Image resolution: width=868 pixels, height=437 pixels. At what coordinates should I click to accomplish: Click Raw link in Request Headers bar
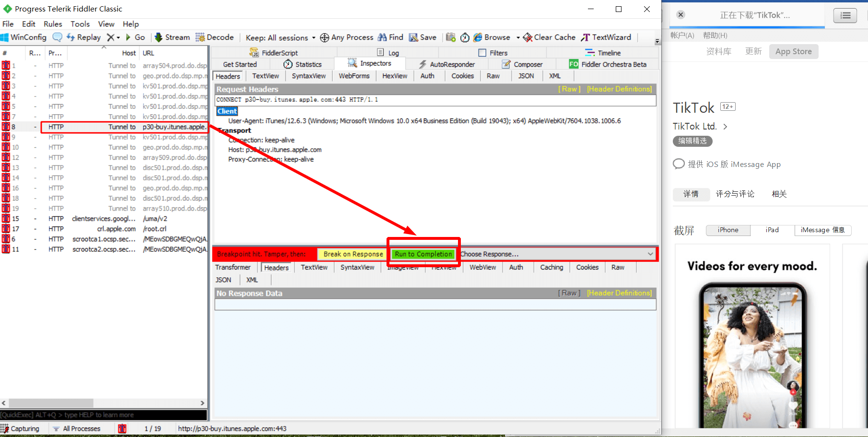click(569, 89)
